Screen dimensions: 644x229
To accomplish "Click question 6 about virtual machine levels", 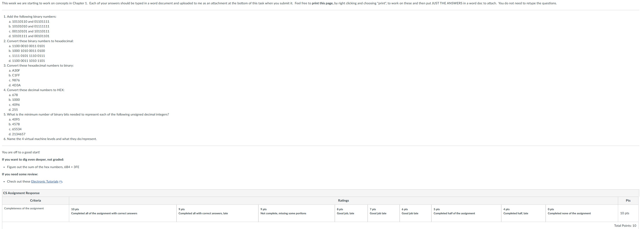I will [x=50, y=139].
